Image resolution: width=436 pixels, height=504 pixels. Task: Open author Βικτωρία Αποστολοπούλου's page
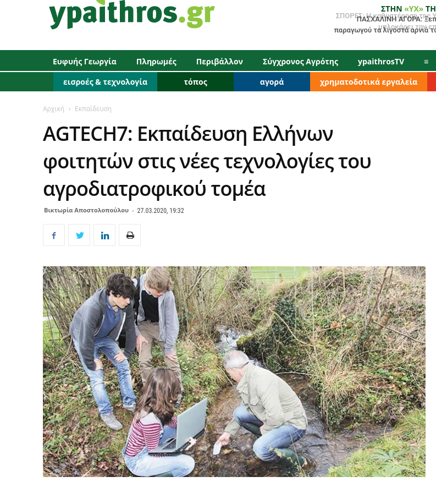point(86,210)
